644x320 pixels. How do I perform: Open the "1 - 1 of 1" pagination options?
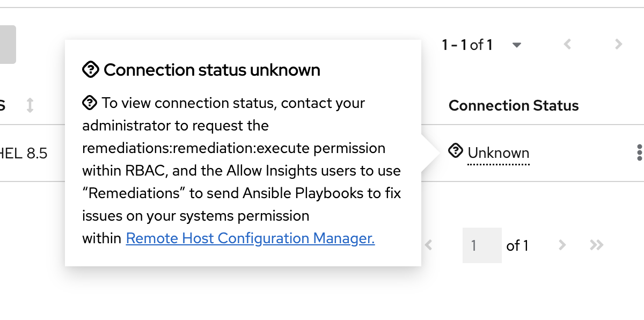[467, 45]
